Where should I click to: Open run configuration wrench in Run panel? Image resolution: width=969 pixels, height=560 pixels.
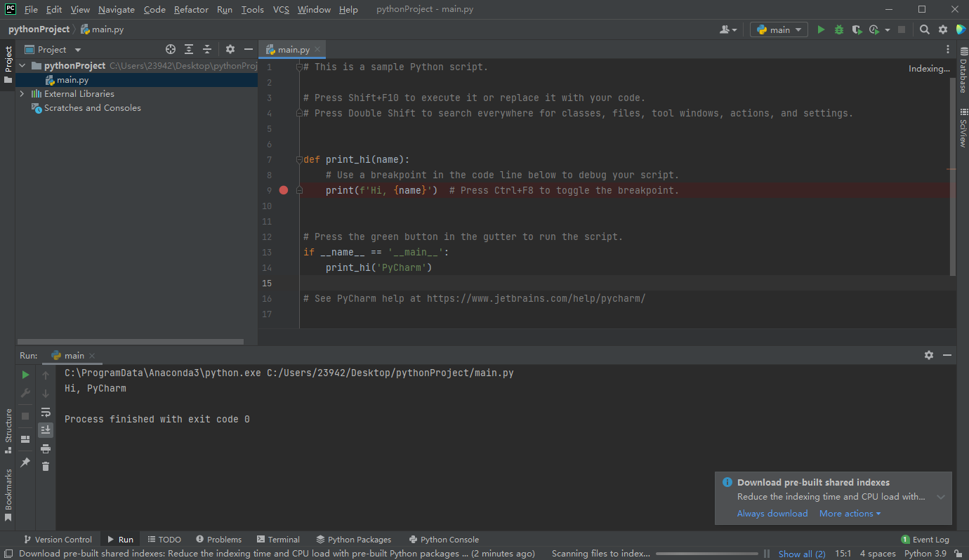coord(25,393)
